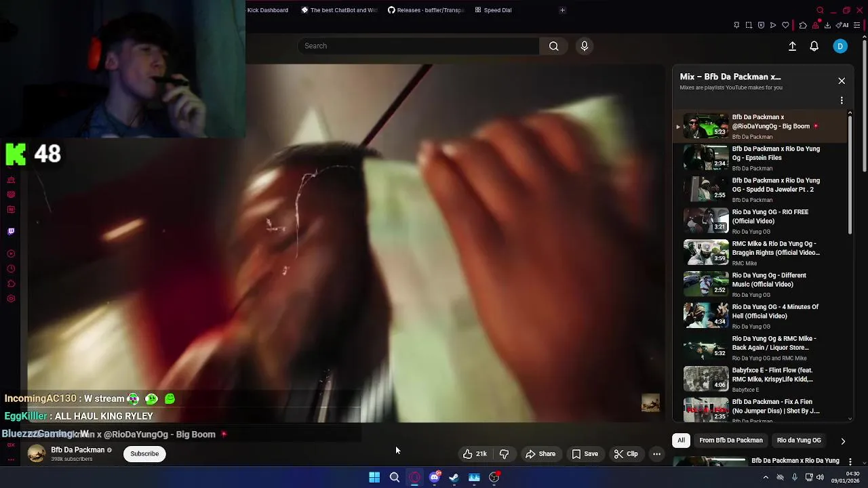
Task: Open Steam from the taskbar
Action: pos(454,477)
